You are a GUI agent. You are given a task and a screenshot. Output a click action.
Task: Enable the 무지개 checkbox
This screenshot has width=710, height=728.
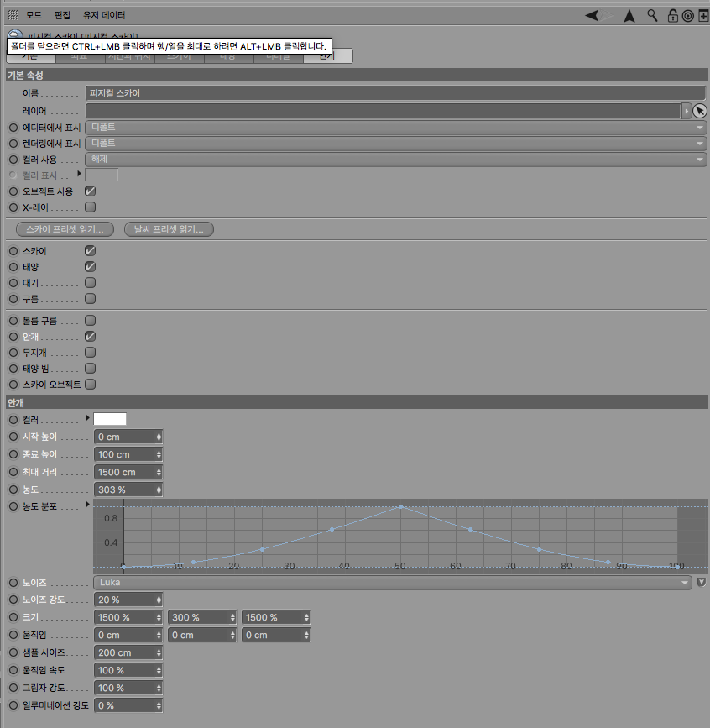[90, 353]
